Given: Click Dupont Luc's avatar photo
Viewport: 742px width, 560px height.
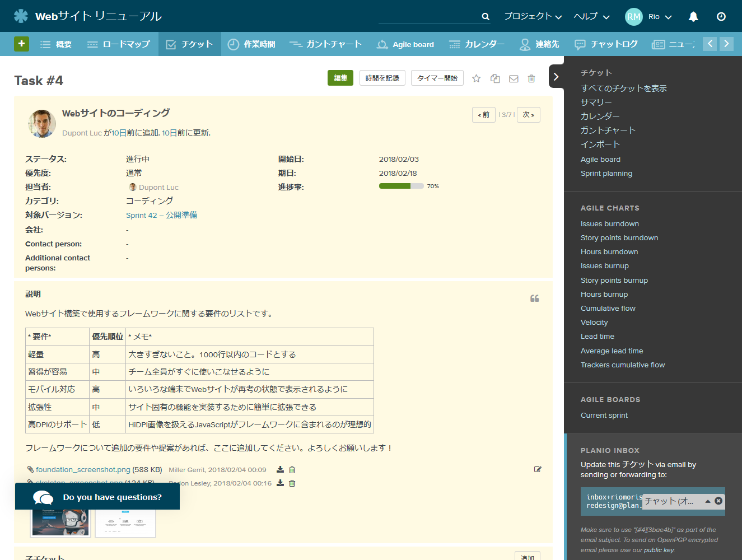Looking at the screenshot, I should (x=42, y=124).
